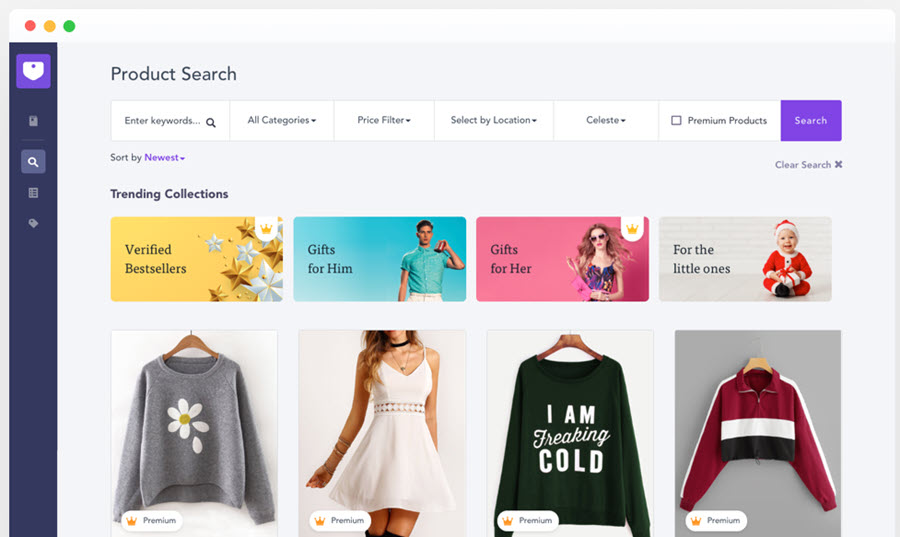Image resolution: width=900 pixels, height=537 pixels.
Task: Expand the Celeste dropdown
Action: click(x=606, y=121)
